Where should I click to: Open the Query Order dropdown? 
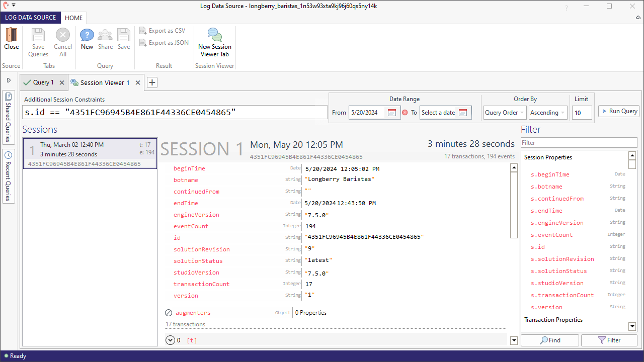tap(505, 113)
